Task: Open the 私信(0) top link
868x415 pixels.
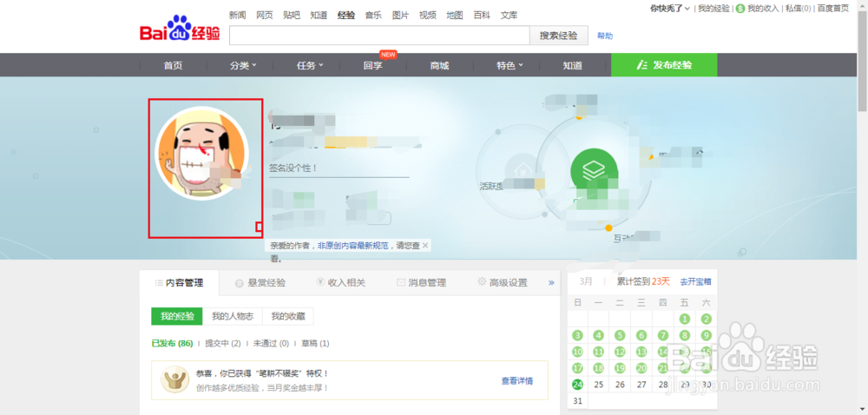Action: (x=799, y=9)
